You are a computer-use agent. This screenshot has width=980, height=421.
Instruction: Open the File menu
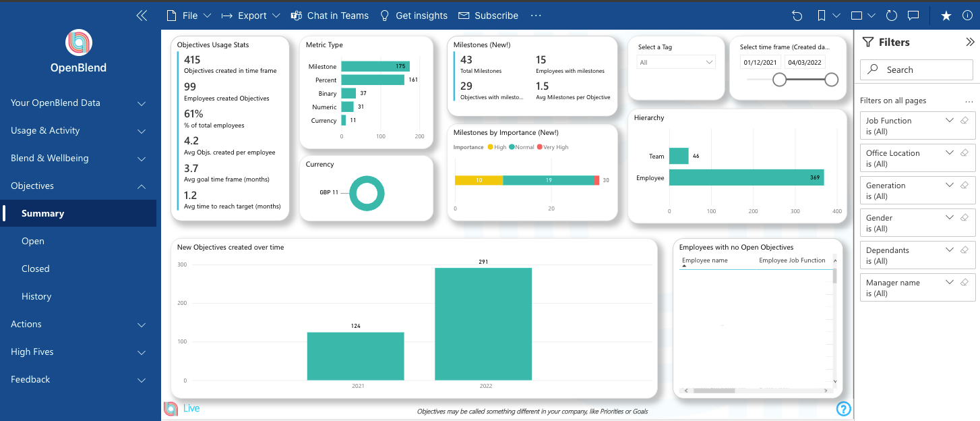point(189,16)
